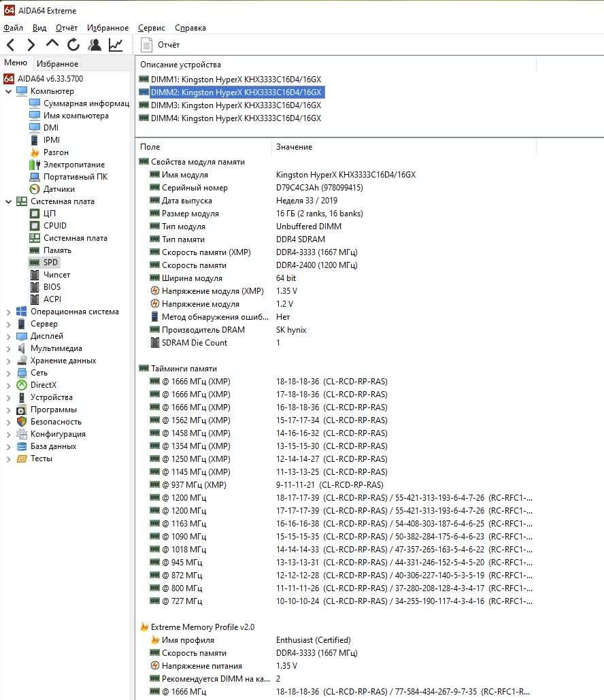This screenshot has width=604, height=700.
Task: Collapse the Системная плата parent node
Action: 8,201
